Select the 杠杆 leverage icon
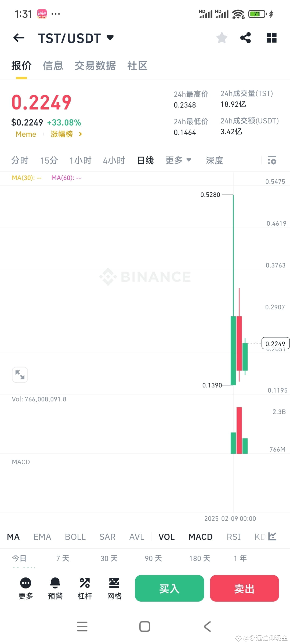 coord(85,589)
